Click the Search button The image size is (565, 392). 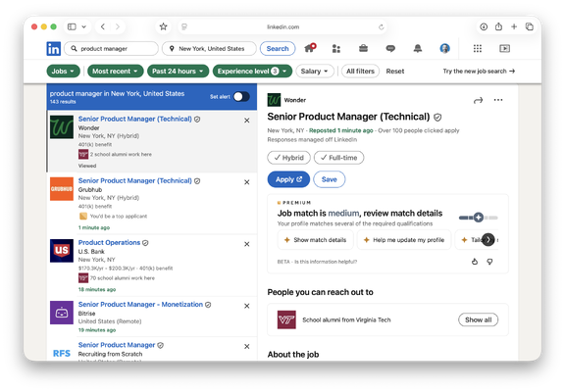[x=278, y=49]
